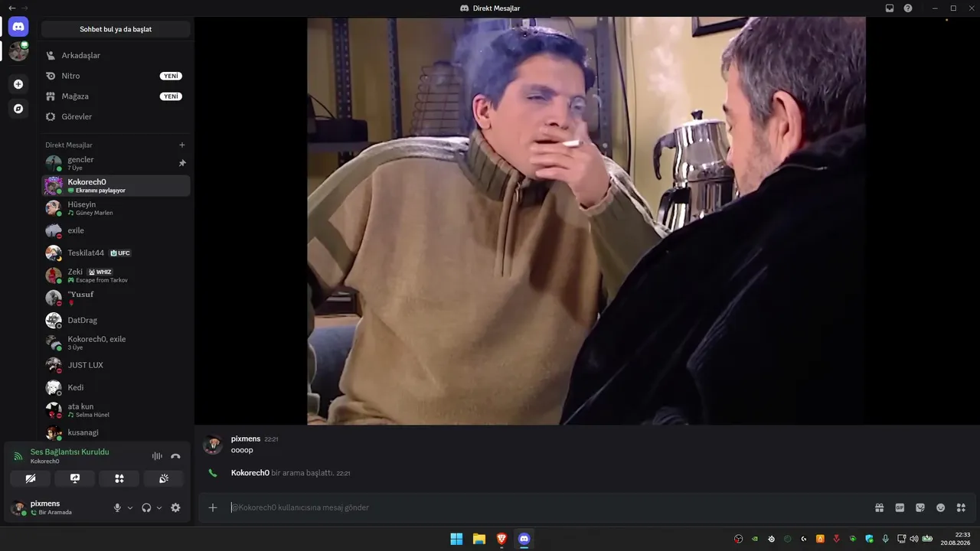980x551 pixels.
Task: Open the taskbar clock showing 22:33
Action: point(956,539)
